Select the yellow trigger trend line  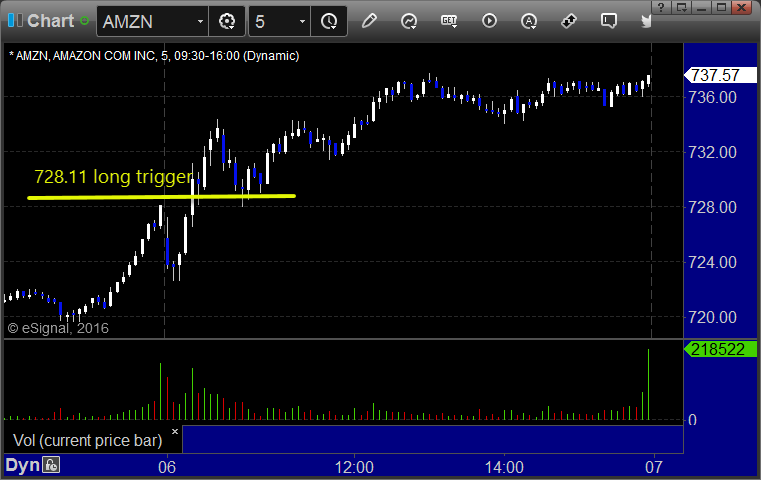pos(162,197)
